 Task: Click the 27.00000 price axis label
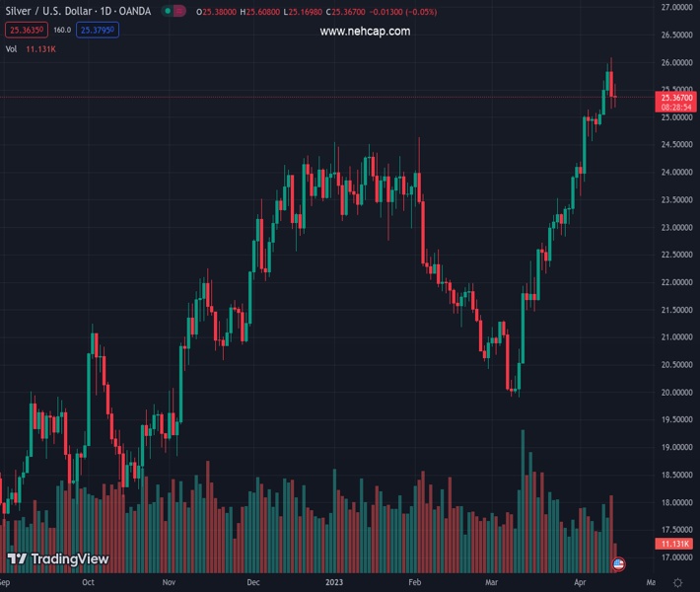coord(676,7)
